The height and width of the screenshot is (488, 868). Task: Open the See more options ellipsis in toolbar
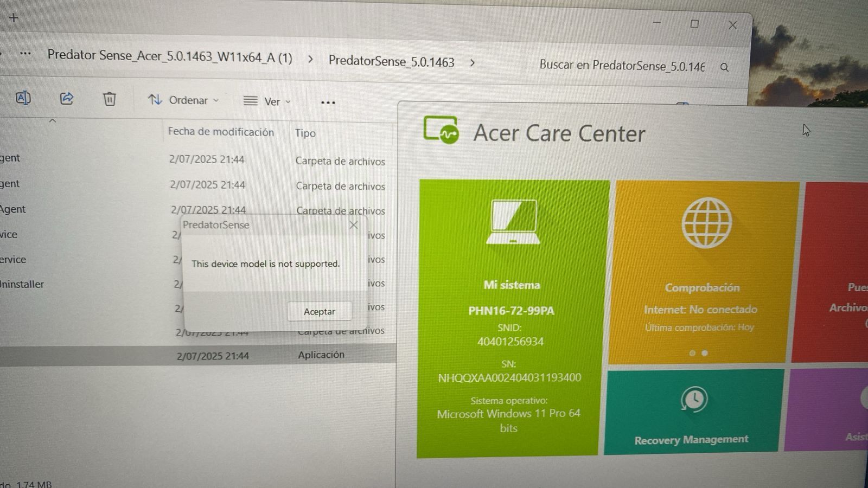[x=328, y=102]
